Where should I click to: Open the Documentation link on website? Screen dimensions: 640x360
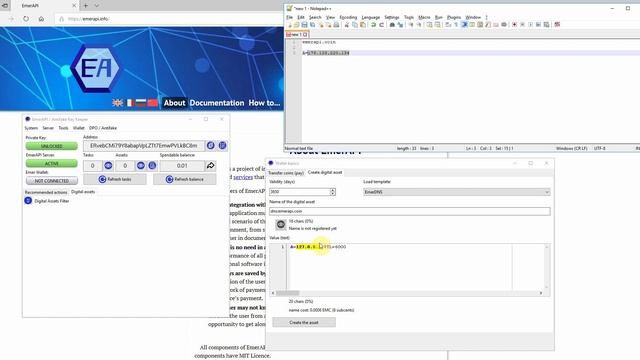coord(217,103)
